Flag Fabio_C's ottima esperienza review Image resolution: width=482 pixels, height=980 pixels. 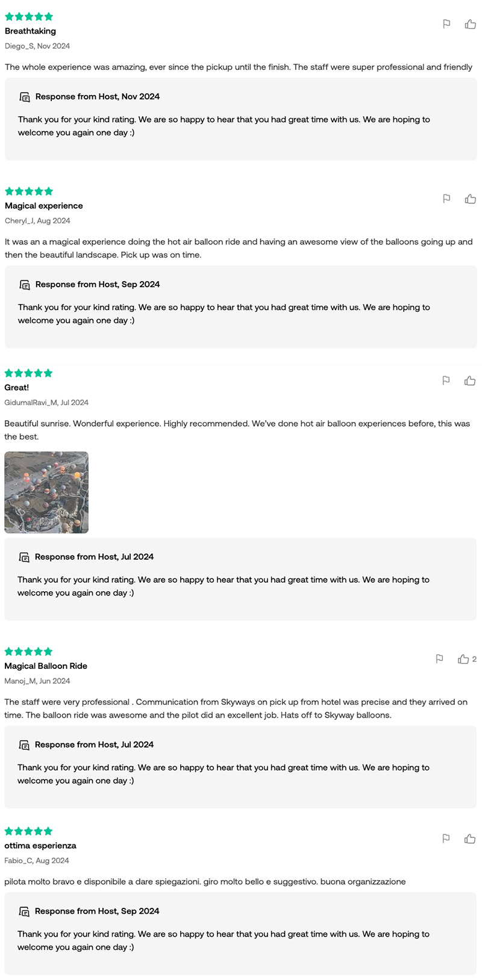446,839
